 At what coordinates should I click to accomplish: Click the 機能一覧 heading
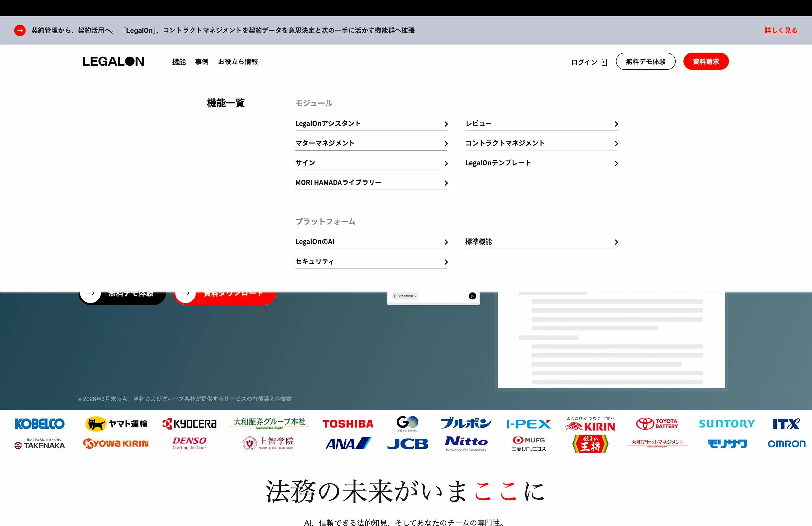[x=226, y=103]
